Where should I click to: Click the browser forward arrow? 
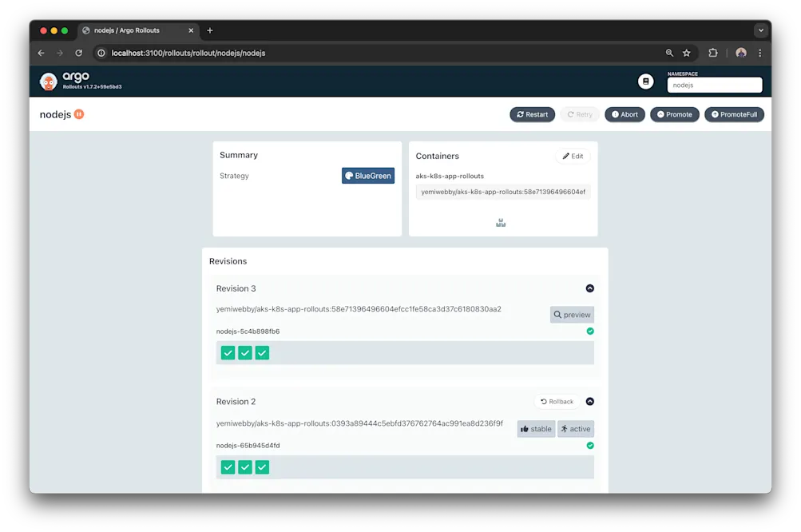click(60, 54)
